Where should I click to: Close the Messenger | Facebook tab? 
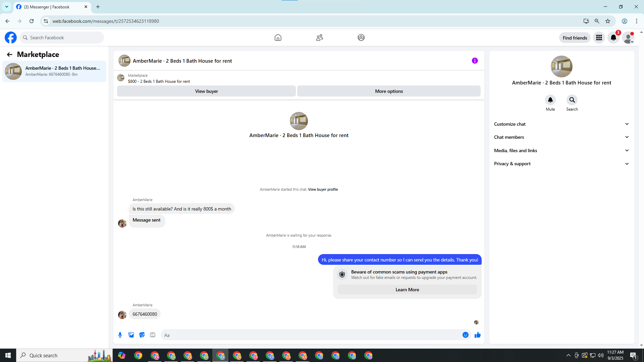click(86, 7)
